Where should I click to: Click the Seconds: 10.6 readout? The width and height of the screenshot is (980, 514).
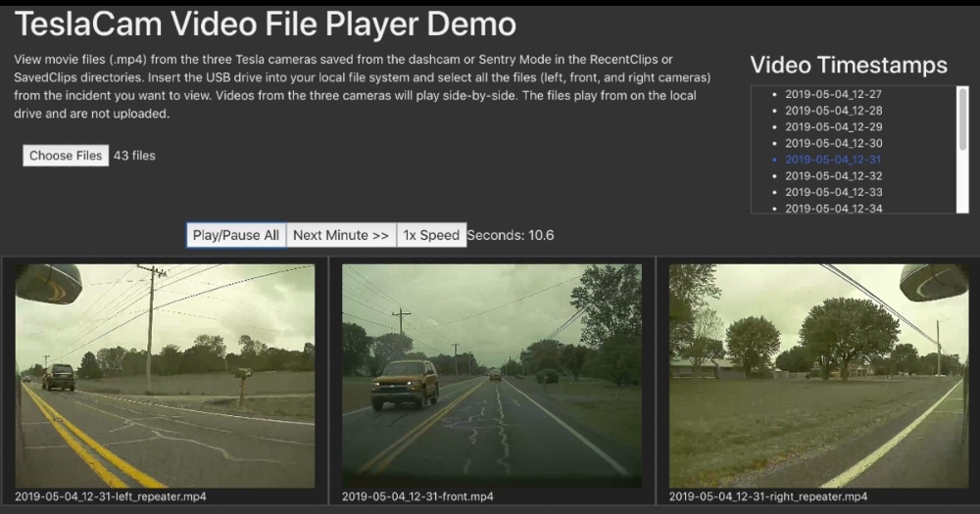click(511, 235)
